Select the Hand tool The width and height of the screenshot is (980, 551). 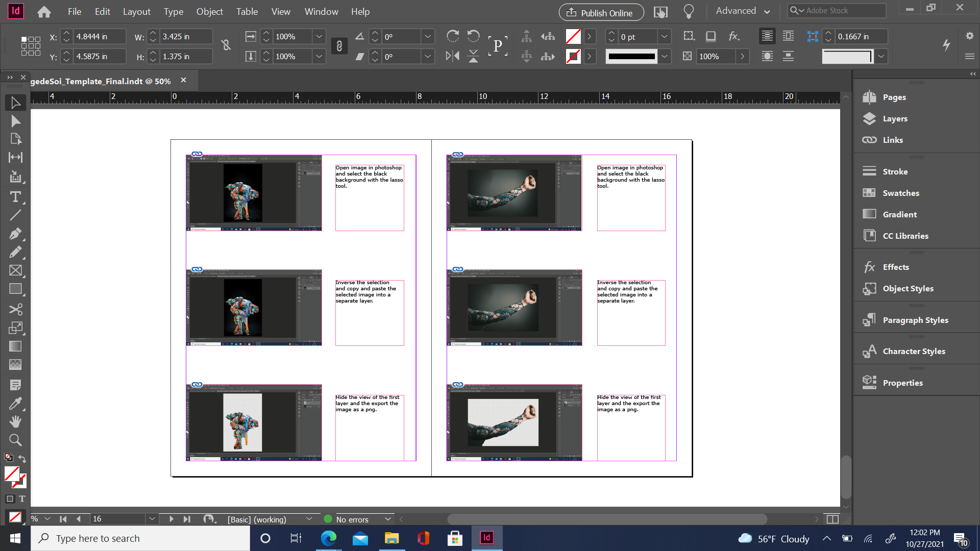coord(15,422)
